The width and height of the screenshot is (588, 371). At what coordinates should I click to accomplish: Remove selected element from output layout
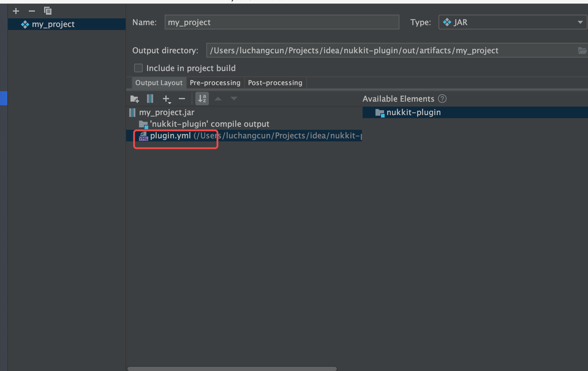[182, 99]
